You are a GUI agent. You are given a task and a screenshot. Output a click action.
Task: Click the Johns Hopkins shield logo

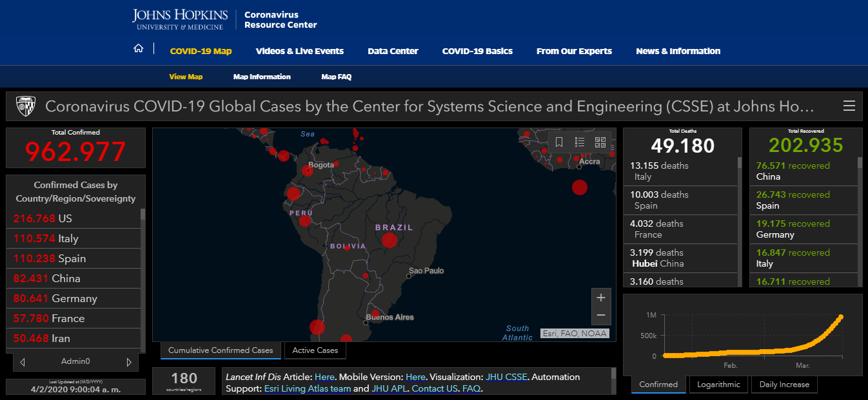coord(26,106)
